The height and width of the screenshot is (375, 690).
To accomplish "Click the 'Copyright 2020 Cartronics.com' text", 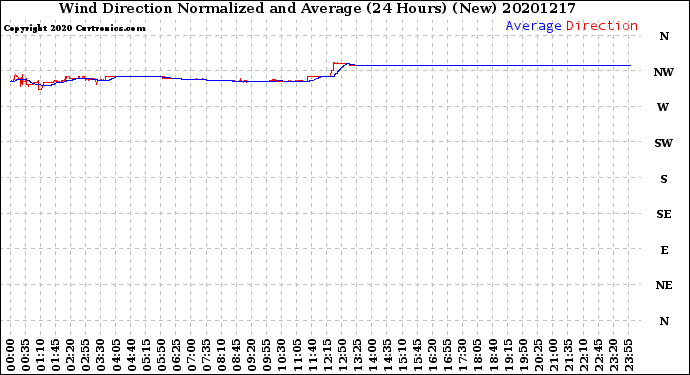I will click(74, 29).
